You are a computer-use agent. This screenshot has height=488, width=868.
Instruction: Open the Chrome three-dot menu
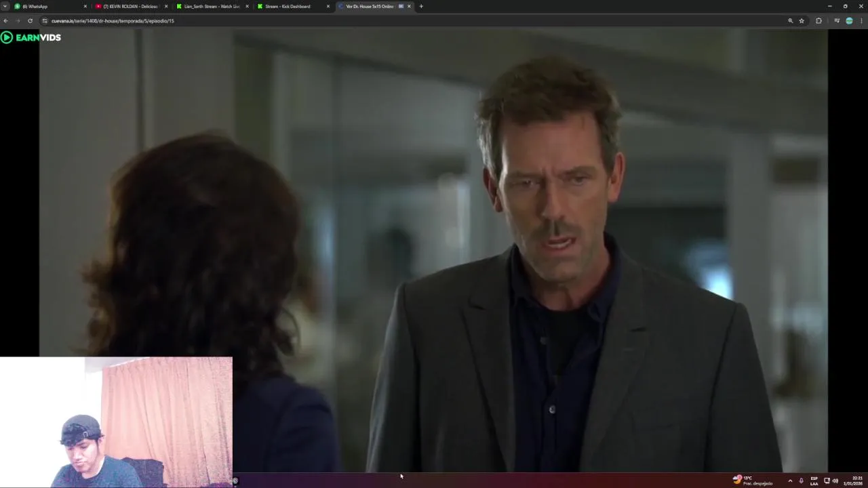point(861,21)
